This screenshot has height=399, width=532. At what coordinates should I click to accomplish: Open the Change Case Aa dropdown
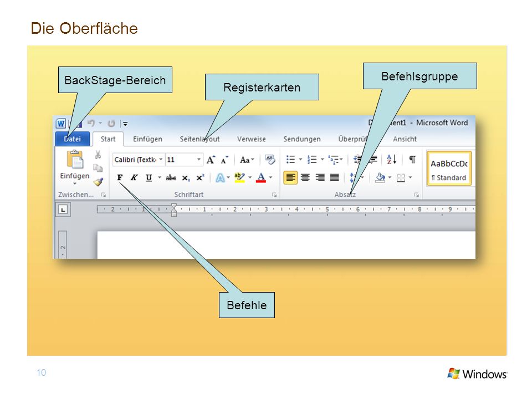tap(247, 160)
